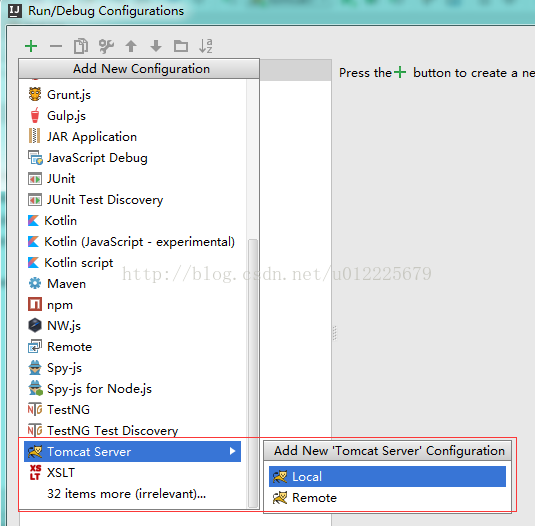Select Remote in the Tomcat Server submenu
Image resolution: width=535 pixels, height=526 pixels.
[387, 498]
